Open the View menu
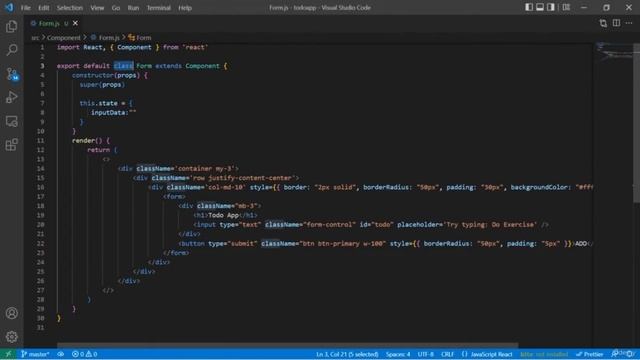The image size is (640, 360). pyautogui.click(x=97, y=8)
